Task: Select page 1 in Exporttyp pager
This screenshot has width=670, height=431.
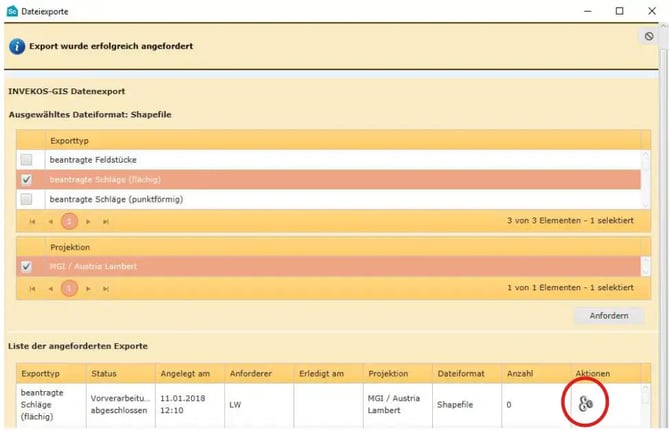Action: 69,221
